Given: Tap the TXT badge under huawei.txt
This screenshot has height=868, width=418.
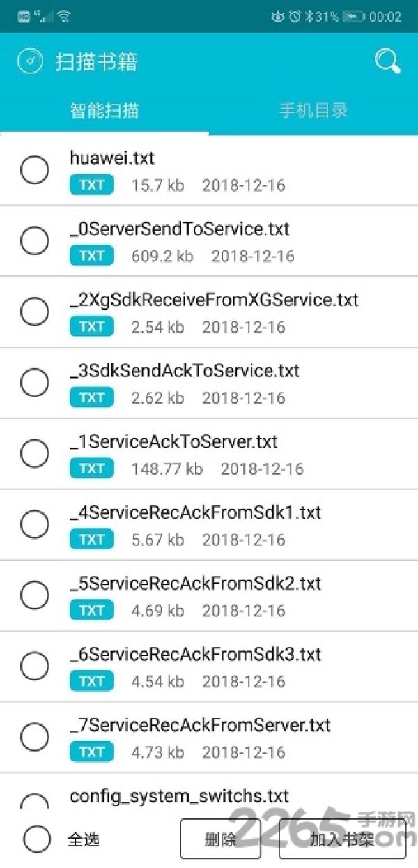Looking at the screenshot, I should (91, 185).
